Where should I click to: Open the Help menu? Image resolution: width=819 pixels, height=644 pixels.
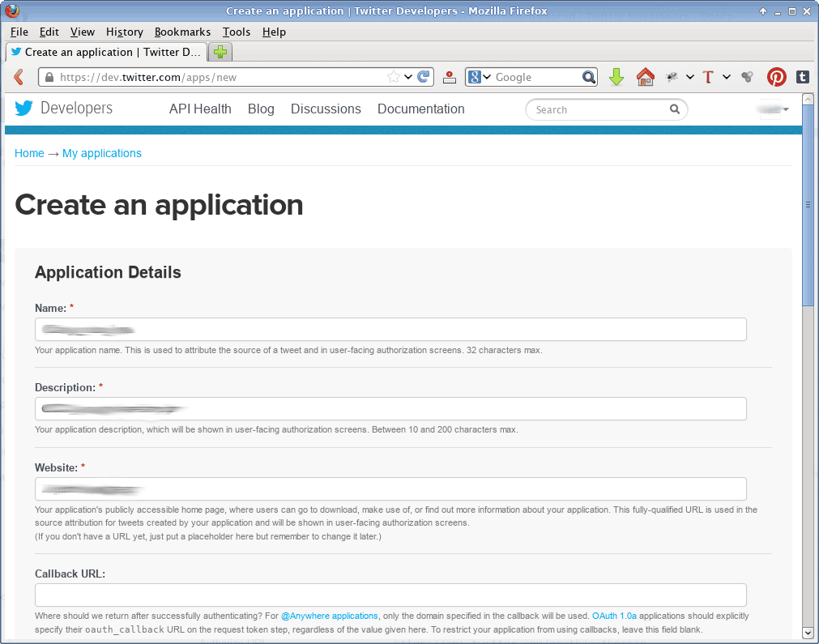pos(275,32)
